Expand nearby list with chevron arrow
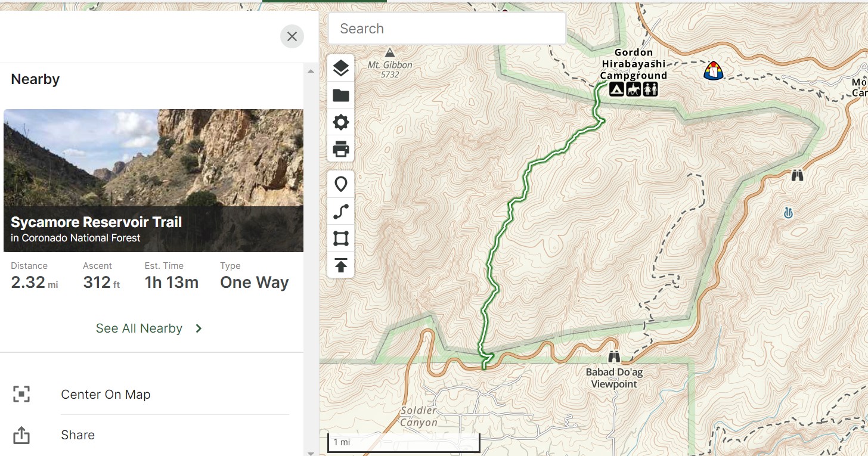This screenshot has height=456, width=868. [x=199, y=328]
